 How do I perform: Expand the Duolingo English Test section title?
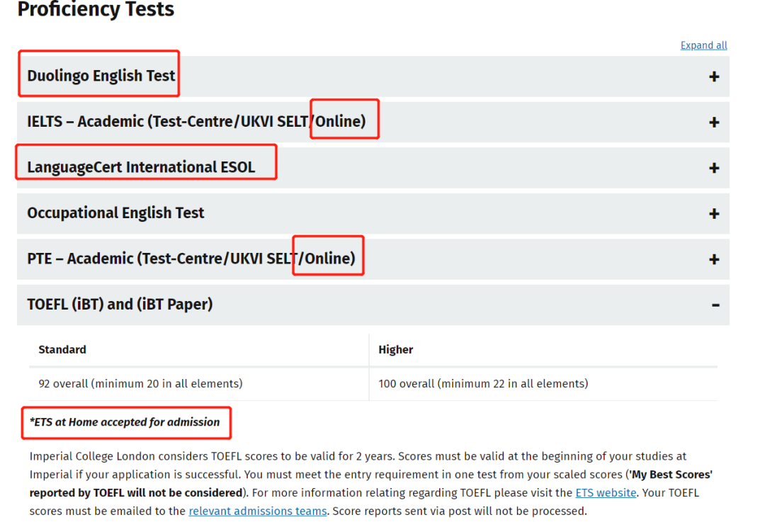pos(101,76)
